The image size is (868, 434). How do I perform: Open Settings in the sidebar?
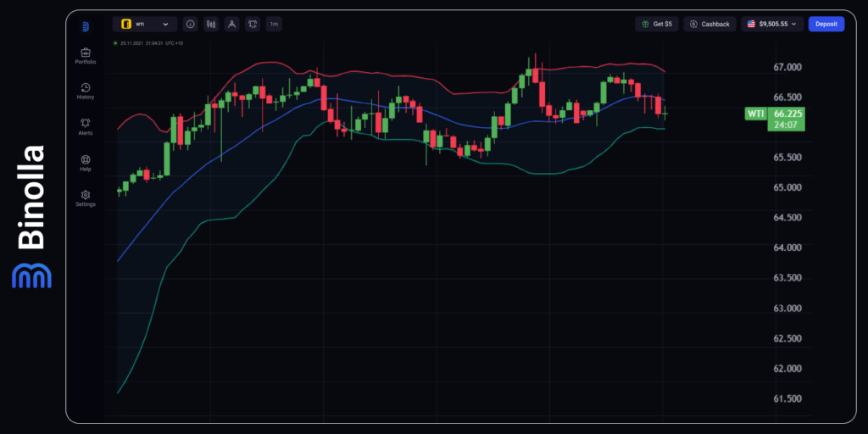tap(86, 198)
